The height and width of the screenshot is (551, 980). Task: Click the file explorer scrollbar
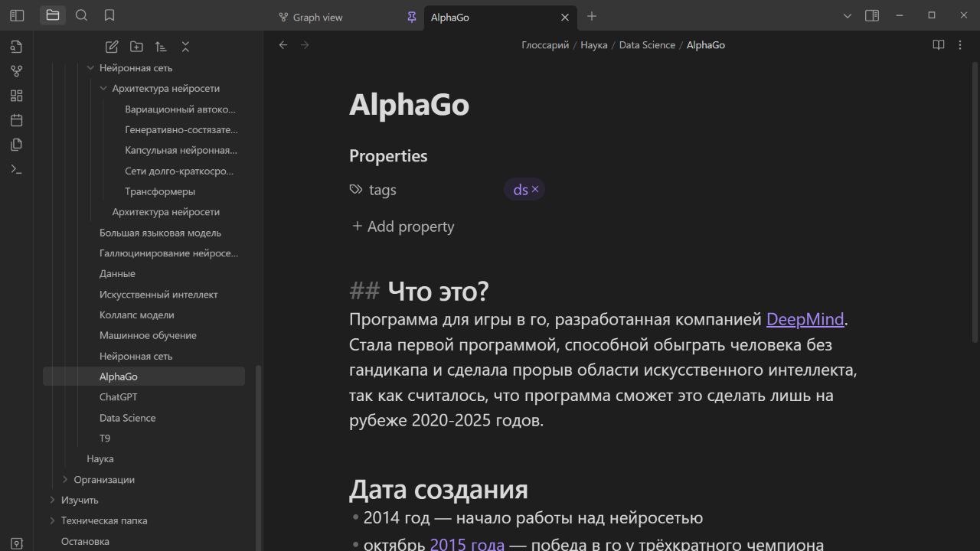(258, 458)
